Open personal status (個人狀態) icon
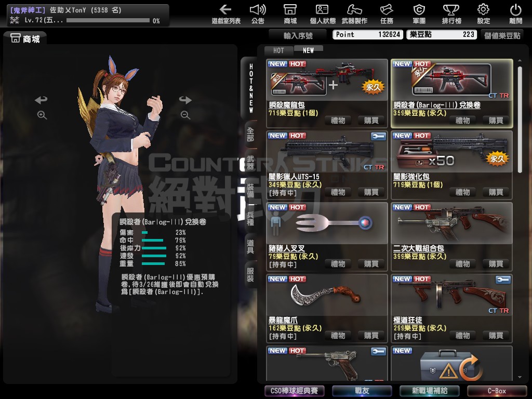 point(322,14)
